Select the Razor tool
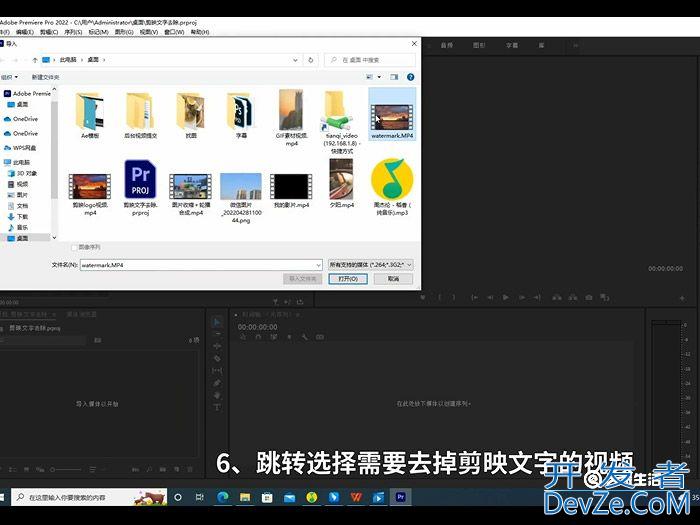 217,358
